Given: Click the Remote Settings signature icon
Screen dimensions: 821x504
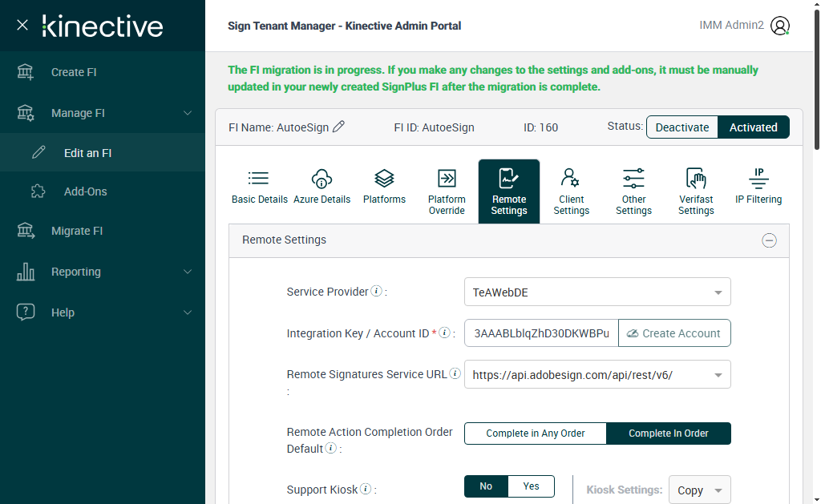Looking at the screenshot, I should tap(508, 179).
